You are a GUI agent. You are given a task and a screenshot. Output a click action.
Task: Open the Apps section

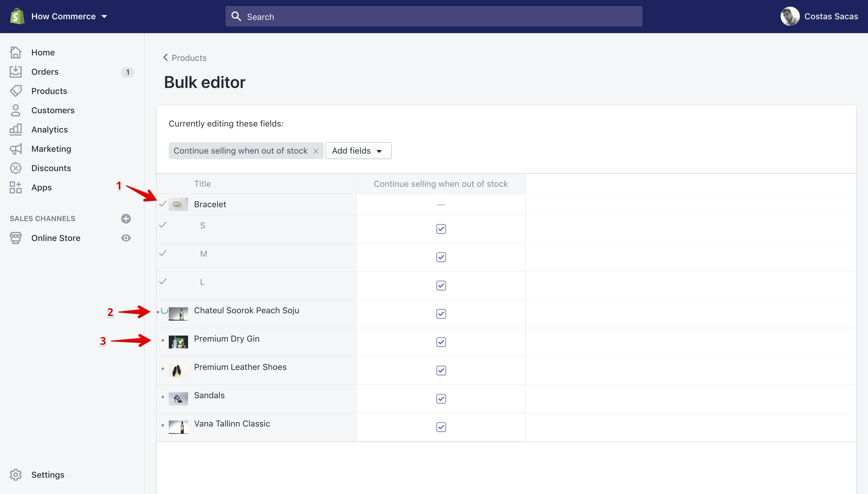pos(41,188)
